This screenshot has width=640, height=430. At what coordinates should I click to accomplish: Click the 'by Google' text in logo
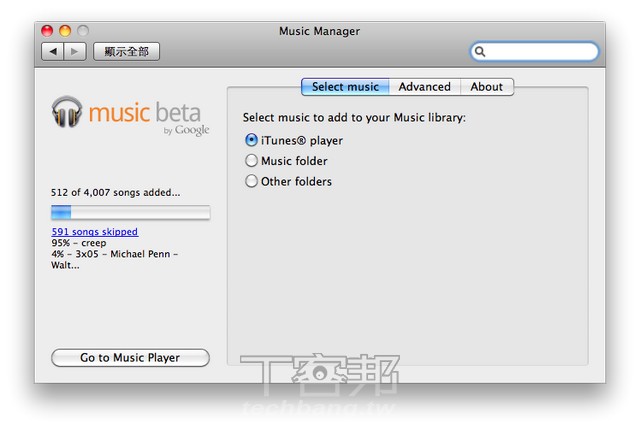[187, 131]
